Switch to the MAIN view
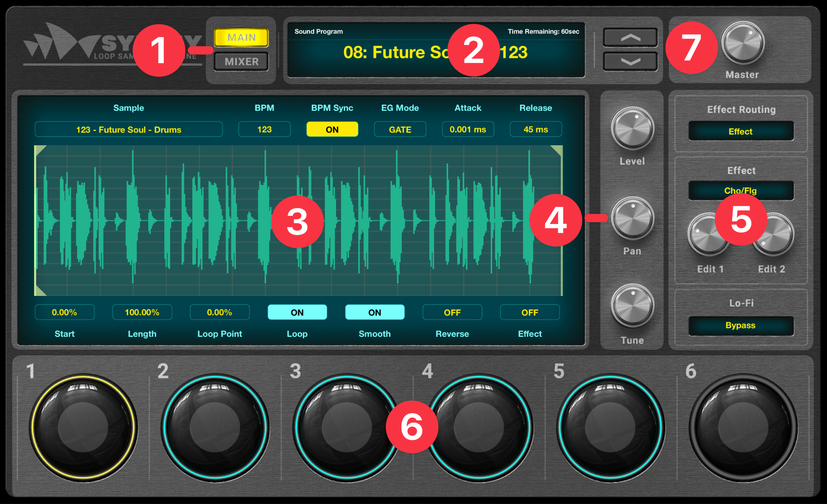The height and width of the screenshot is (504, 827). [x=242, y=38]
